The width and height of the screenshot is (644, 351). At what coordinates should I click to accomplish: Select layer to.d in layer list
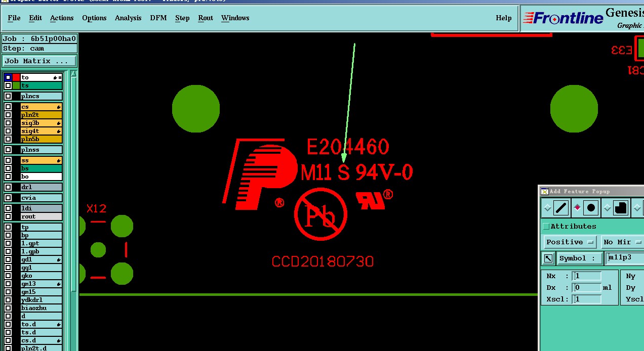pos(41,324)
